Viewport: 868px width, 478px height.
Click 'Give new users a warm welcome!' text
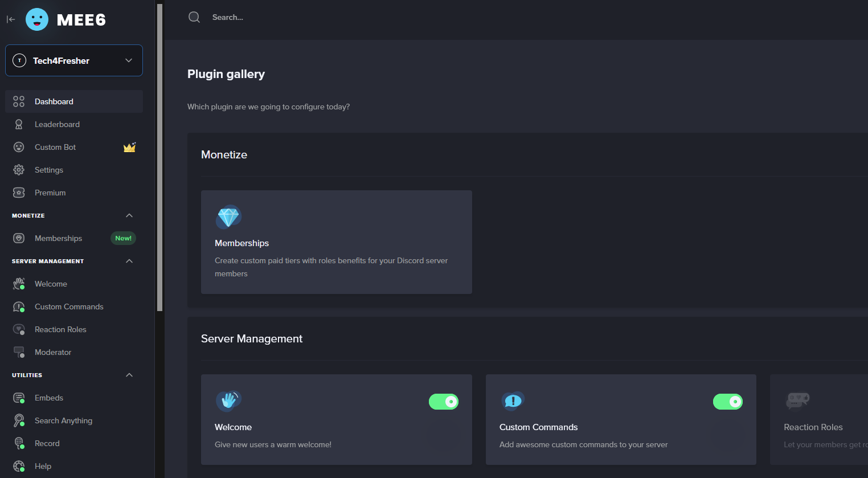[273, 444]
